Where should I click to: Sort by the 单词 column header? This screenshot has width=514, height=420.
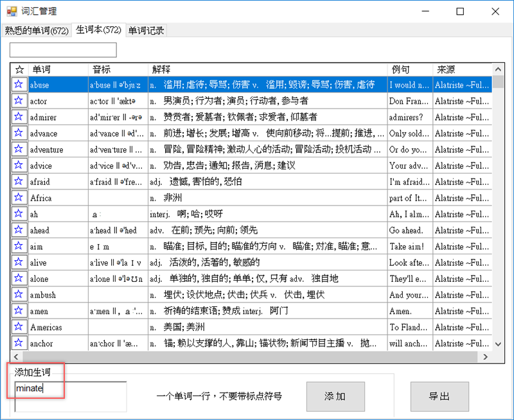point(58,69)
